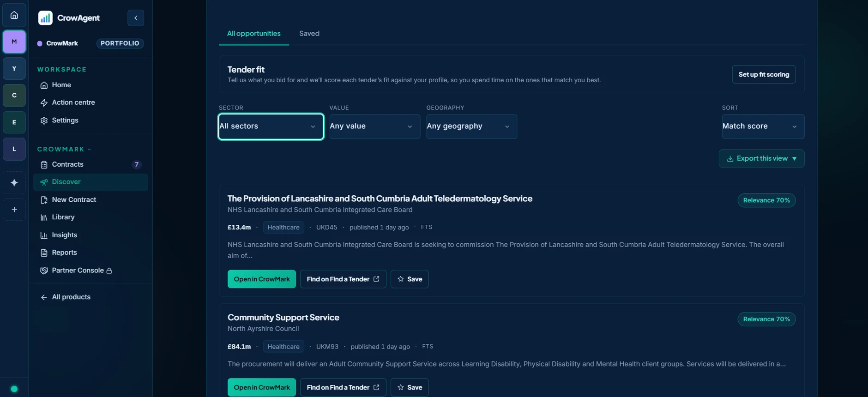Switch to the Y workspace avatar
This screenshot has width=868, height=397.
tap(14, 69)
